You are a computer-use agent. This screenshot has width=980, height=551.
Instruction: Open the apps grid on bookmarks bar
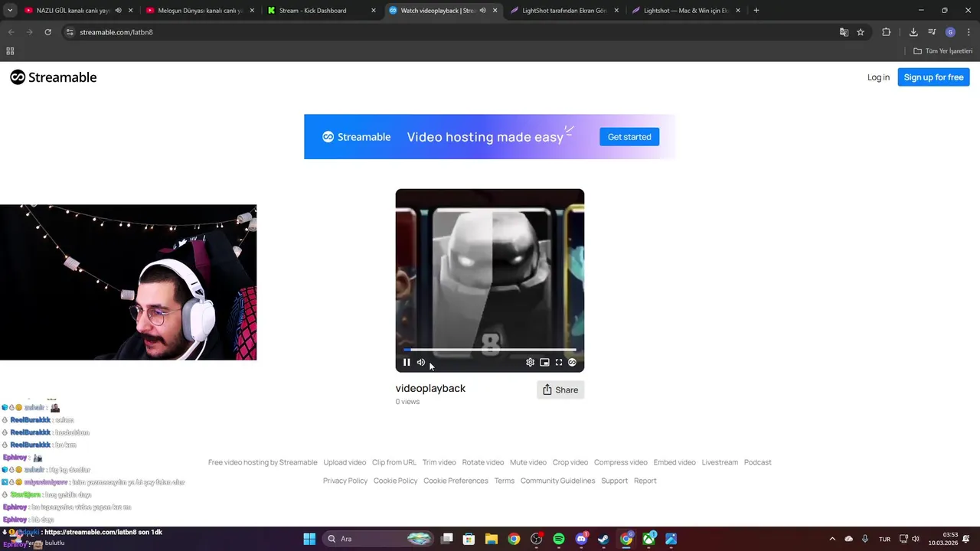point(10,51)
